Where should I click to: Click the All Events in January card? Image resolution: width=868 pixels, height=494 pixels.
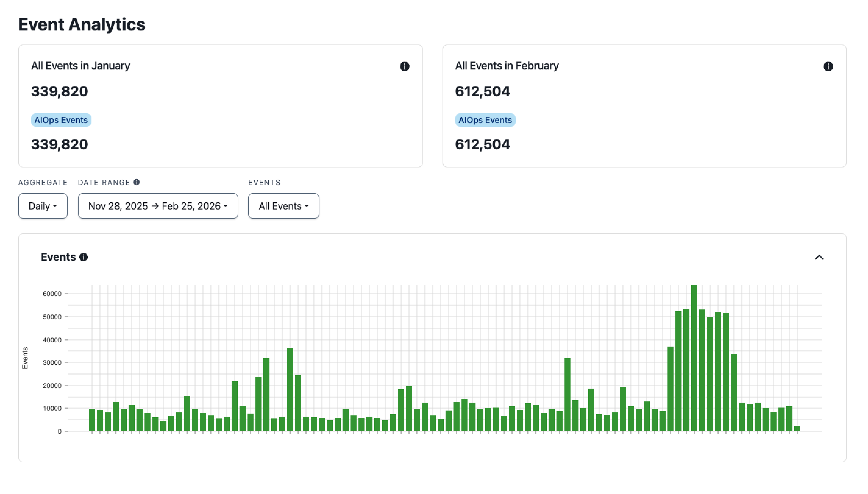point(221,105)
